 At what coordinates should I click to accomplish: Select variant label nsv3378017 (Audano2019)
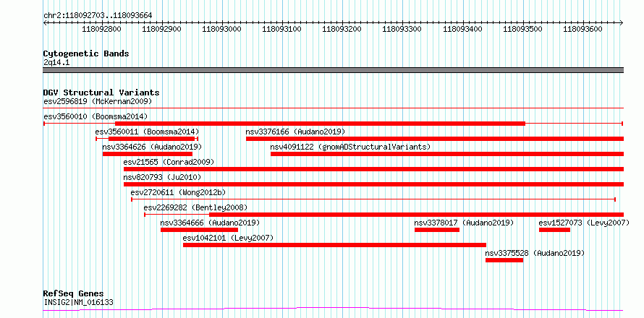[464, 223]
